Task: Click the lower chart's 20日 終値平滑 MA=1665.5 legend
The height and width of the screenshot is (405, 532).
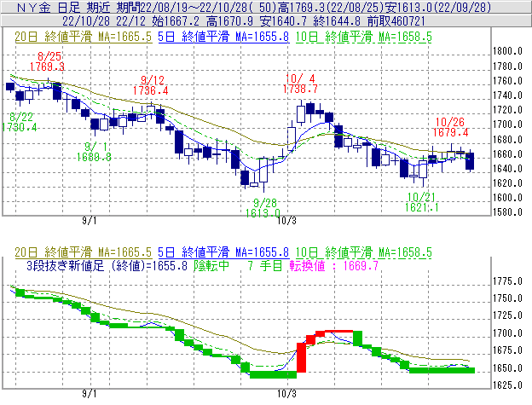Action: 84,252
